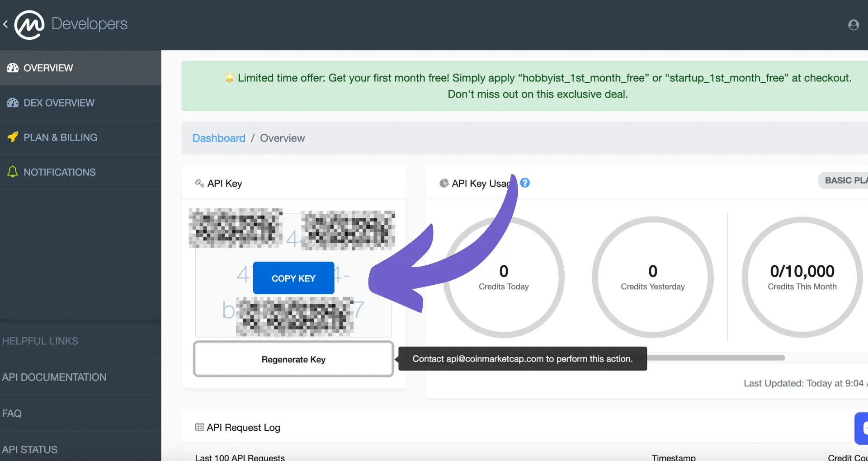Screen dimensions: 868x461
Task: Click the Contact api@coinmarketcap.com tooltip
Action: 523,359
